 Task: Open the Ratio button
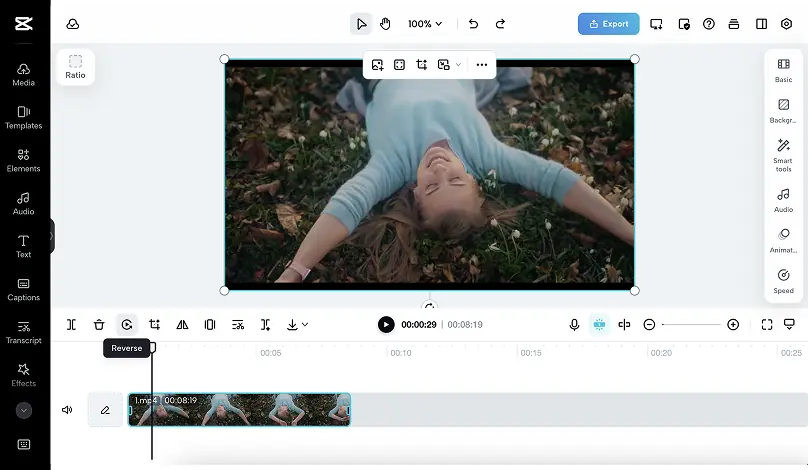click(75, 67)
